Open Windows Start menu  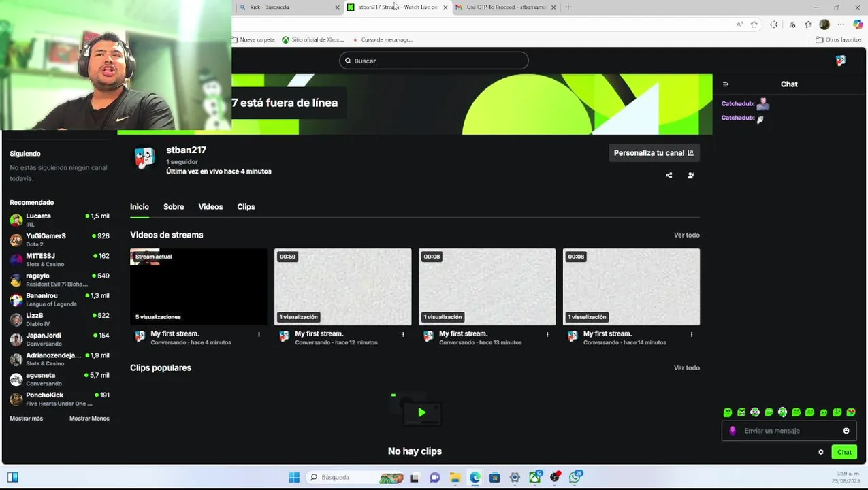click(294, 478)
